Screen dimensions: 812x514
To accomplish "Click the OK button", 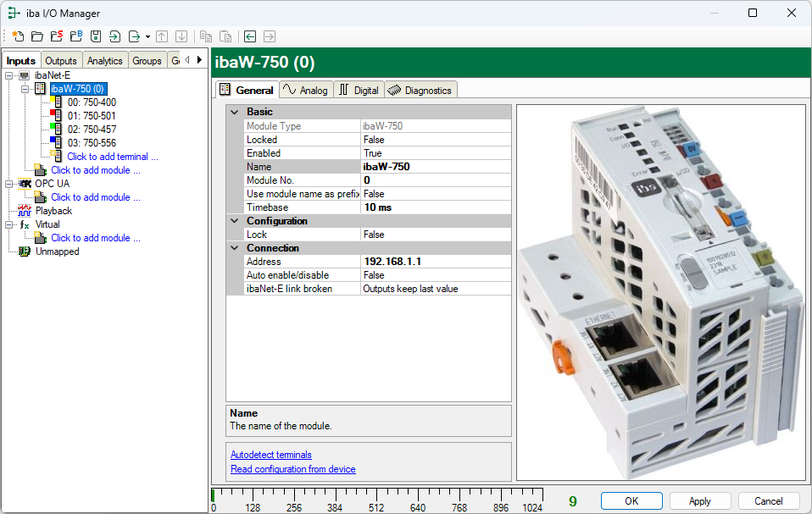I will 631,501.
